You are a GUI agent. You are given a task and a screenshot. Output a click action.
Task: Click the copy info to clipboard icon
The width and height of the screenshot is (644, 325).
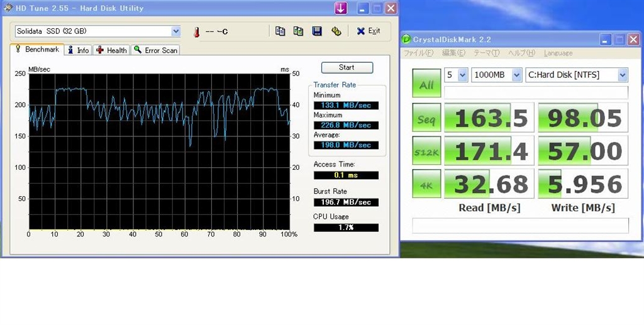(280, 31)
